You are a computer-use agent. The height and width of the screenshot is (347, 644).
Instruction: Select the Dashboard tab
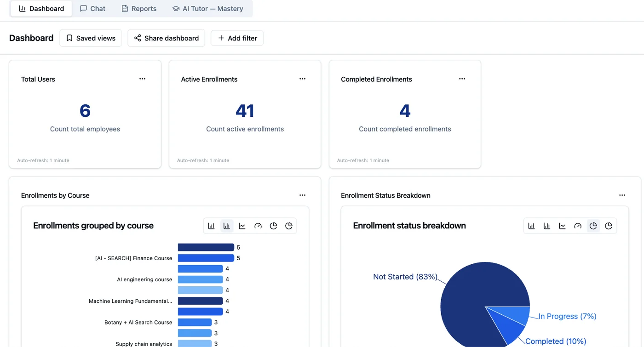point(41,9)
